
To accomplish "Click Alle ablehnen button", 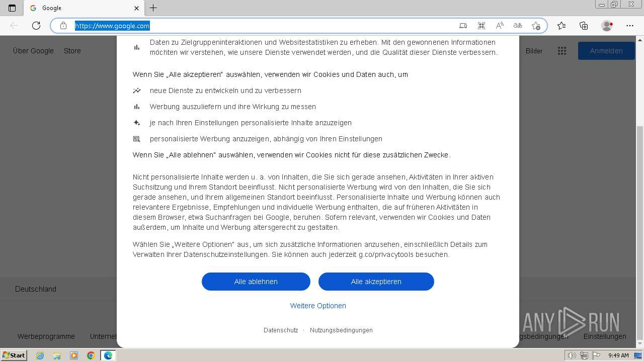I will point(256,282).
